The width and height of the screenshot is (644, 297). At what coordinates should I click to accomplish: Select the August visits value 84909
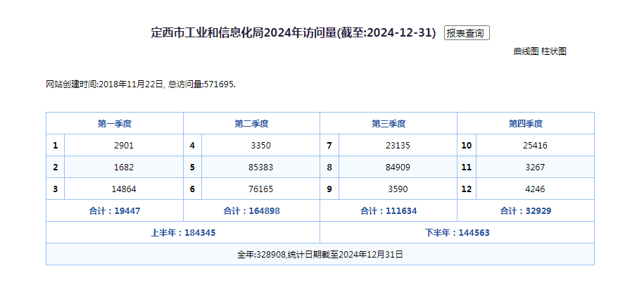click(x=398, y=168)
